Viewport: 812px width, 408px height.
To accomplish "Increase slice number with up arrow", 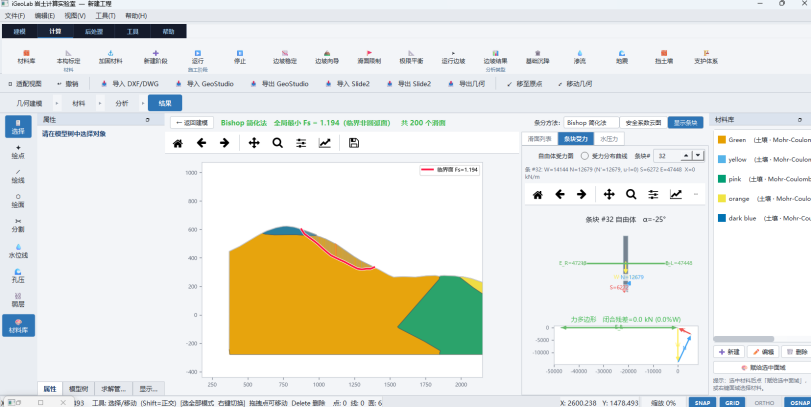I will (687, 156).
